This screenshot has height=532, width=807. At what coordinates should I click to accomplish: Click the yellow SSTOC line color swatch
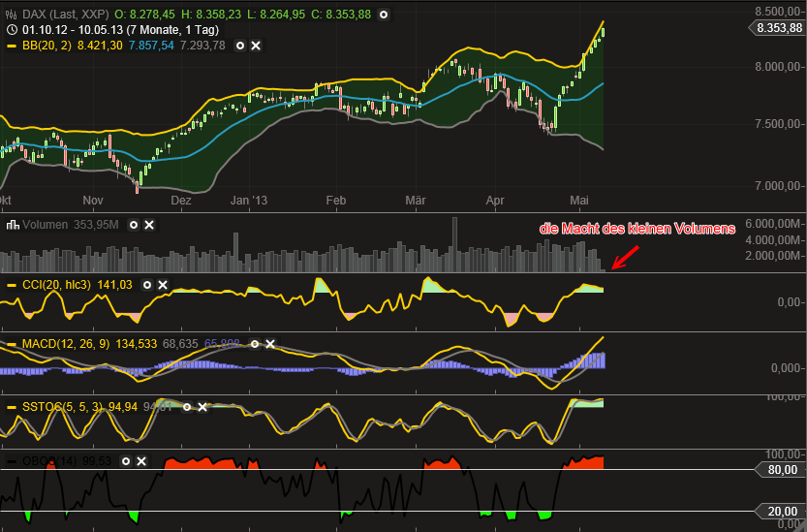click(12, 407)
